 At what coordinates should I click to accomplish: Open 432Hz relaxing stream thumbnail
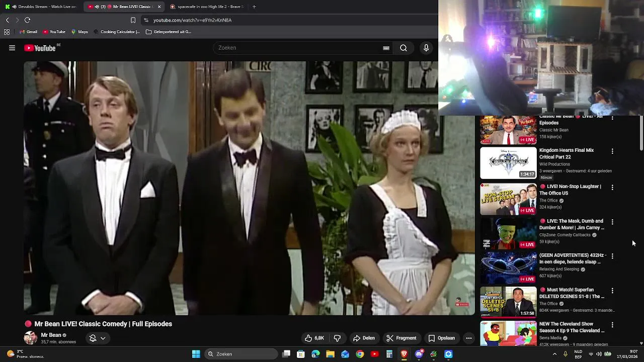(508, 268)
